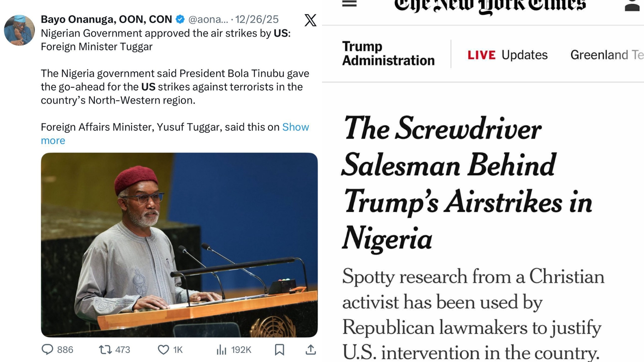Bookmark the tweet
The image size is (644, 362).
point(279,350)
